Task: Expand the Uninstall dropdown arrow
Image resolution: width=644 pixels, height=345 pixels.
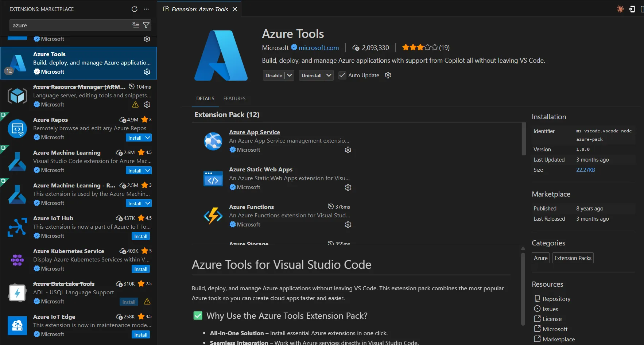Action: tap(329, 75)
